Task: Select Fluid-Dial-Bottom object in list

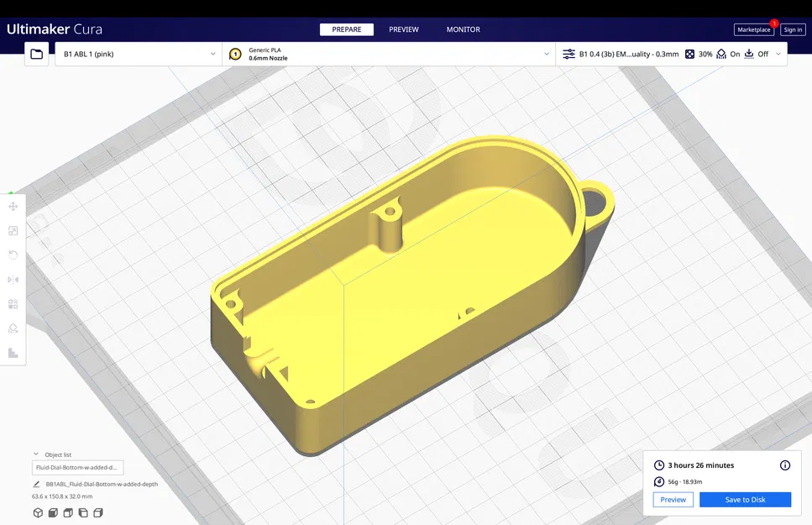Action: tap(78, 467)
